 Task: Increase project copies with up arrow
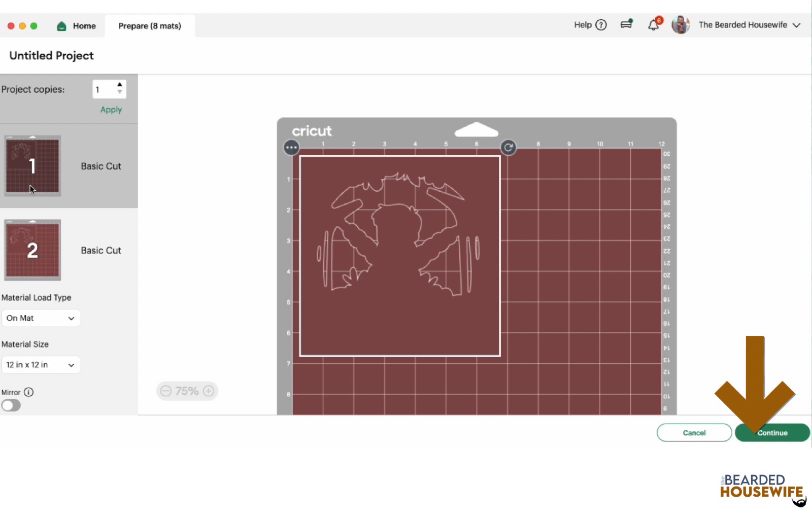[120, 85]
